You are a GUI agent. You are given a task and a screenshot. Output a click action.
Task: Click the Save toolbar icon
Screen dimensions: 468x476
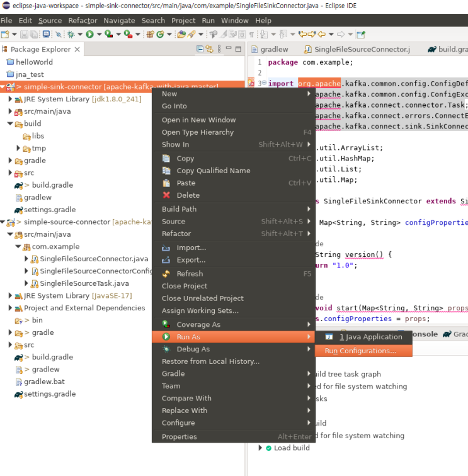pyautogui.click(x=24, y=34)
